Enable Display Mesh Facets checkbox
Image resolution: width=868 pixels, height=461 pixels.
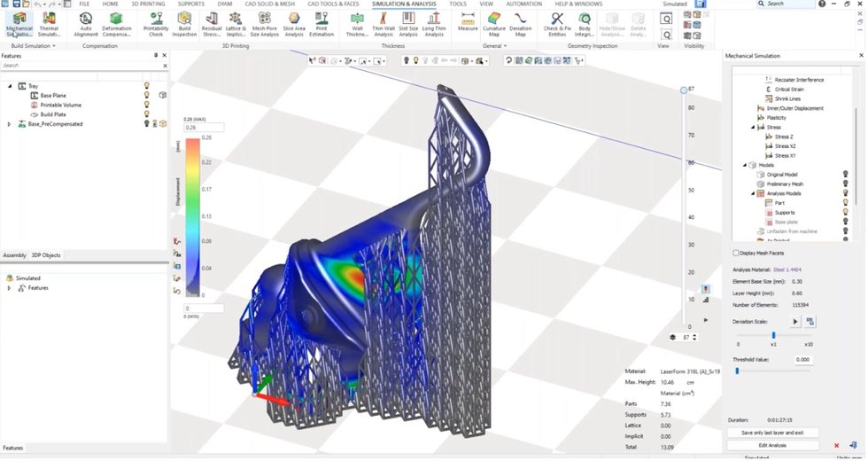tap(737, 253)
